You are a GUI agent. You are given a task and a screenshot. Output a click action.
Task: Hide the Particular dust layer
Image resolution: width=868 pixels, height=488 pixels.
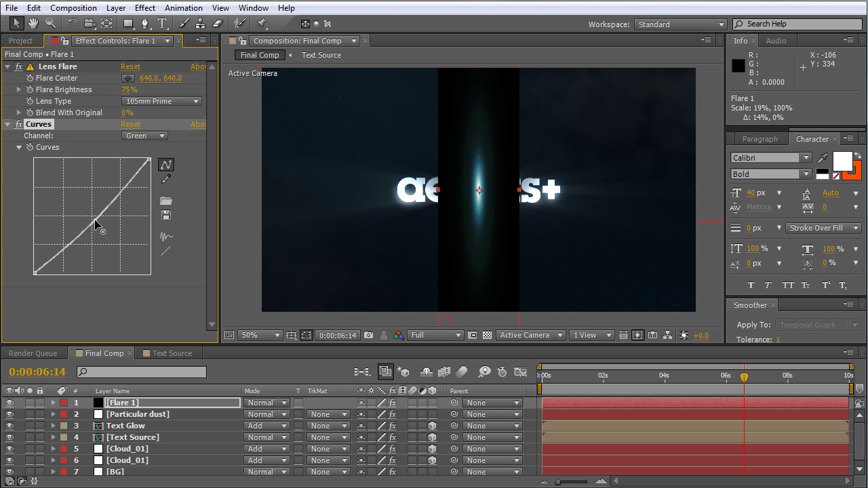9,414
